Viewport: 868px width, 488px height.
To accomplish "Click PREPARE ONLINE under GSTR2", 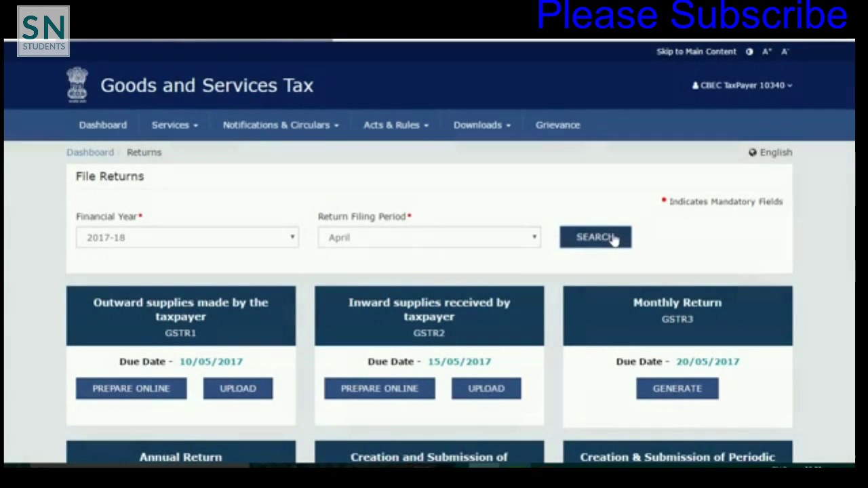I will click(x=379, y=388).
